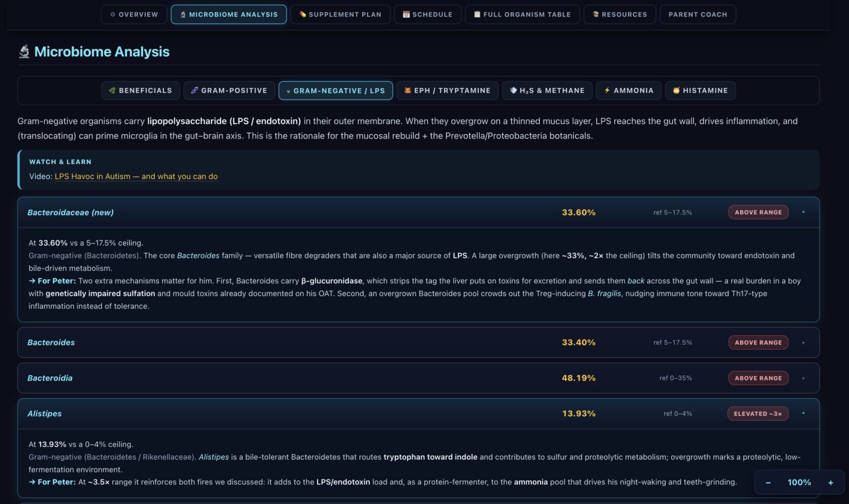Decrease zoom with the minus button

[x=768, y=482]
